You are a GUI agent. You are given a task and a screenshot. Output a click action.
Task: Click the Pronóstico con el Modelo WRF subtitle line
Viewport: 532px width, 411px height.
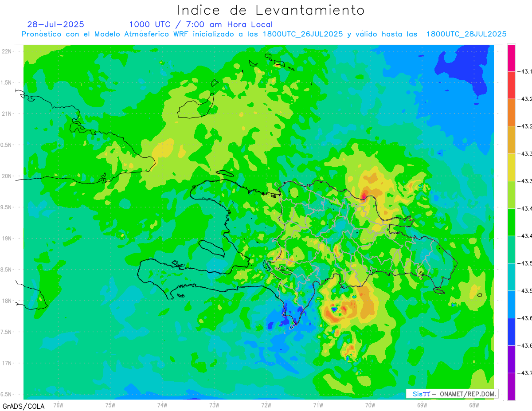(264, 34)
